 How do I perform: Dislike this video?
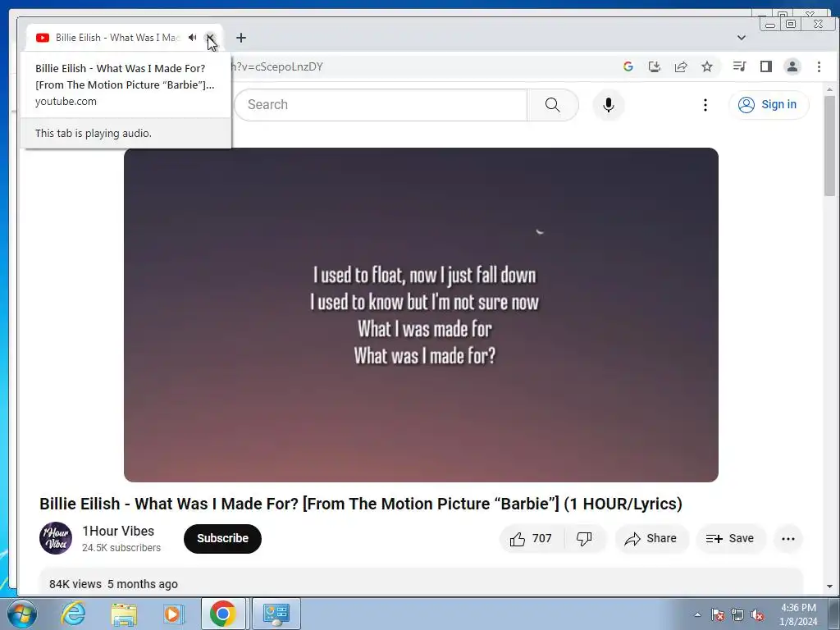click(x=584, y=538)
